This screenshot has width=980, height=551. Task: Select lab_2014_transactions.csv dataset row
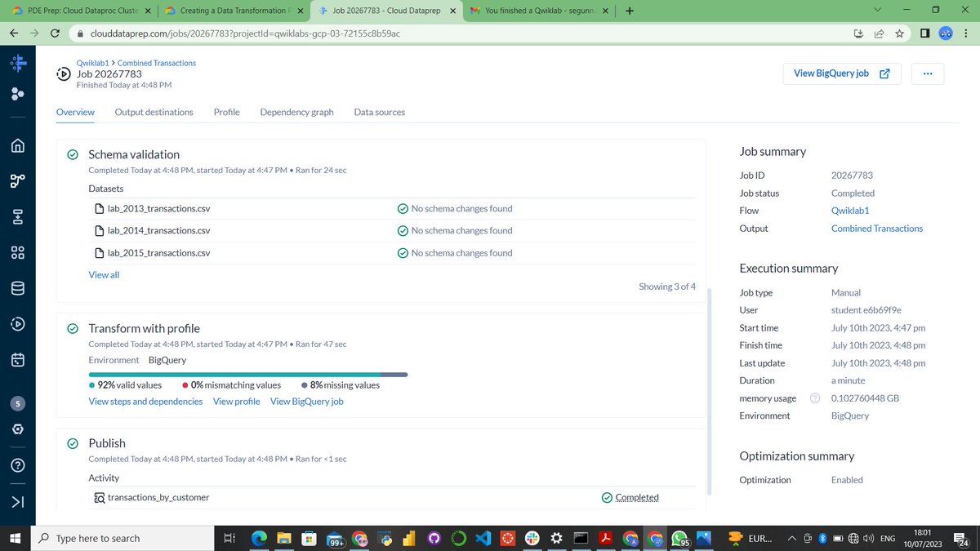pos(392,230)
